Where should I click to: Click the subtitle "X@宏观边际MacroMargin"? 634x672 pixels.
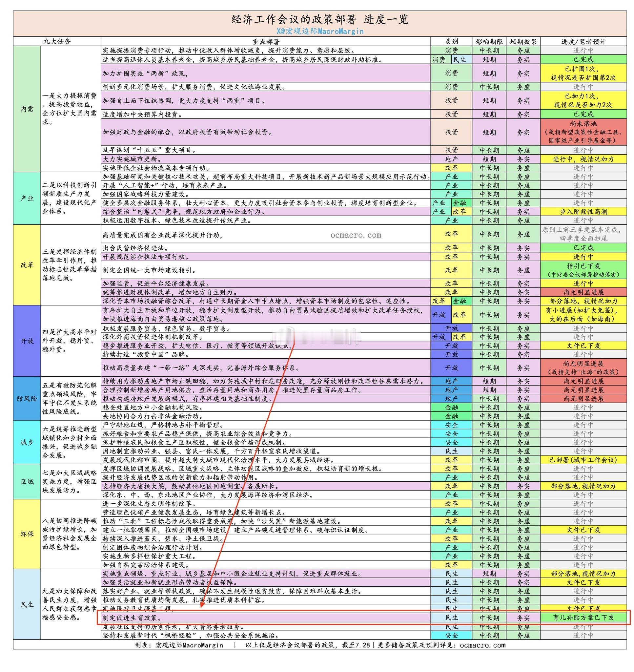coord(320,31)
